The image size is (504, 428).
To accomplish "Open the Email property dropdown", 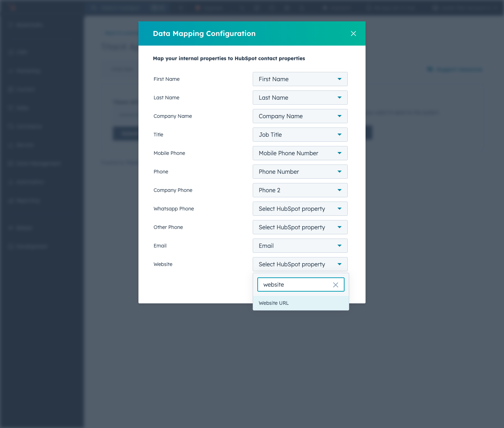I will [300, 246].
